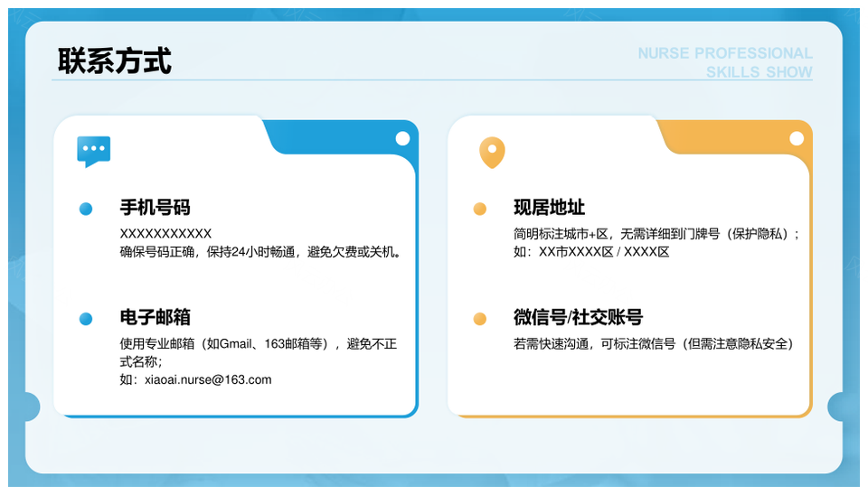Image resolution: width=868 pixels, height=495 pixels.
Task: Click the 手机号码 heading
Action: [155, 208]
